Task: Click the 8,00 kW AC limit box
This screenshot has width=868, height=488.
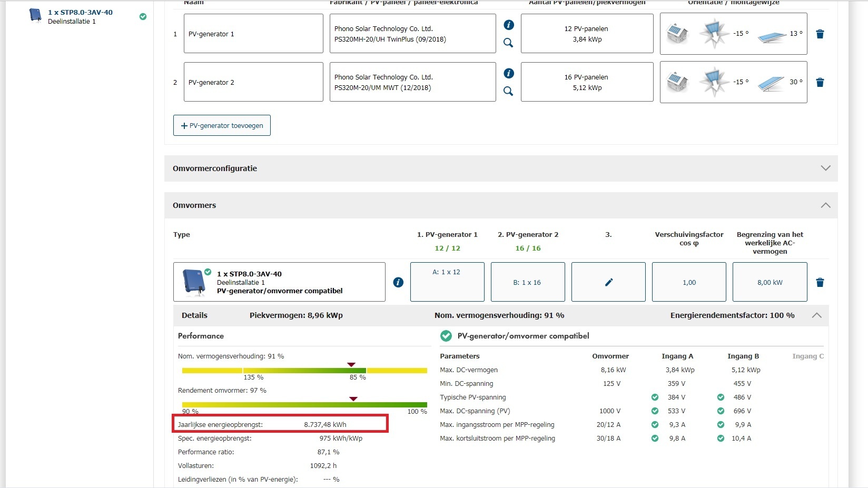Action: coord(770,282)
